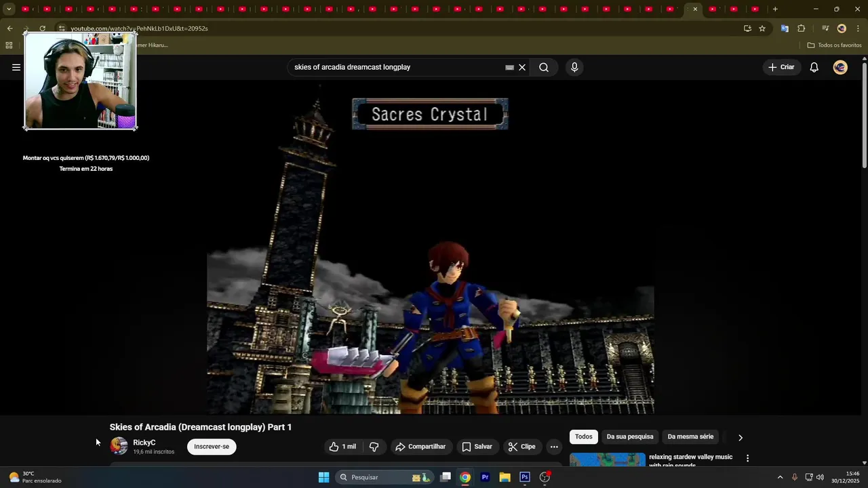
Task: Click the taskbar Pesquisar search box
Action: [384, 477]
